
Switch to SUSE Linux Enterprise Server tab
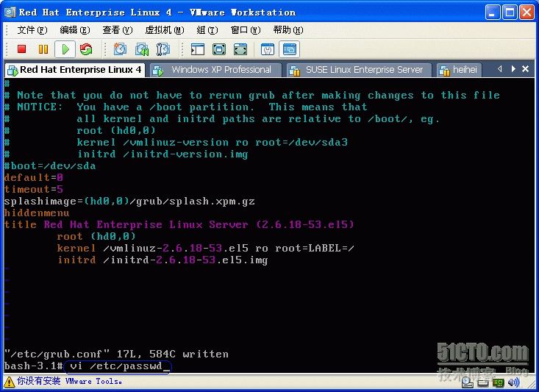tap(359, 70)
